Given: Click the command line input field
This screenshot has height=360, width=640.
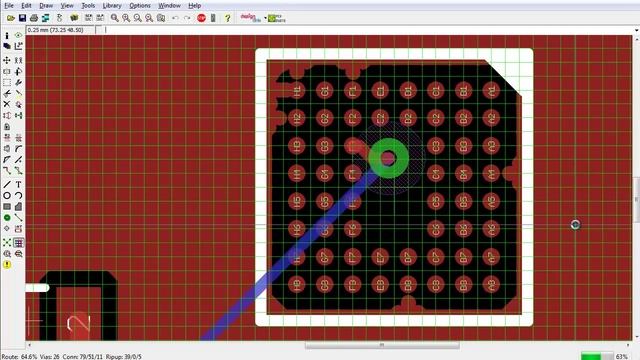Looking at the screenshot, I should click(x=367, y=30).
